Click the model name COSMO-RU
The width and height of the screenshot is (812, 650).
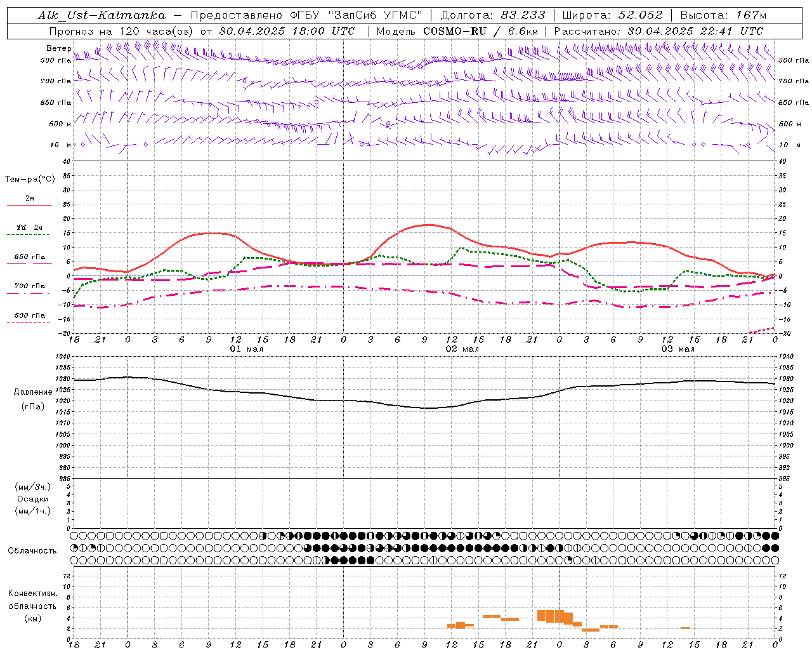point(454,31)
